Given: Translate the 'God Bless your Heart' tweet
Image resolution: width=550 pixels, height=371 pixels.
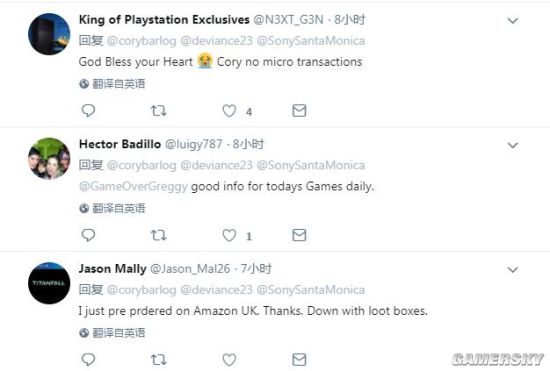Looking at the screenshot, I should coord(112,84).
